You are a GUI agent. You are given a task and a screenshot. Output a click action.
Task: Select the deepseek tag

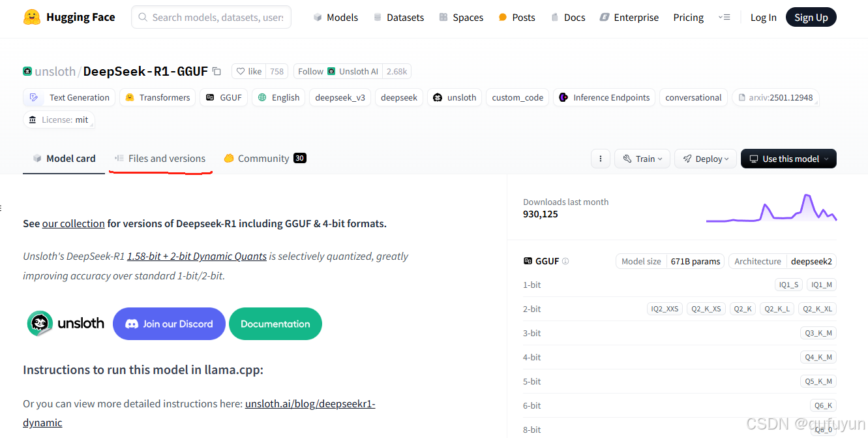coord(399,97)
